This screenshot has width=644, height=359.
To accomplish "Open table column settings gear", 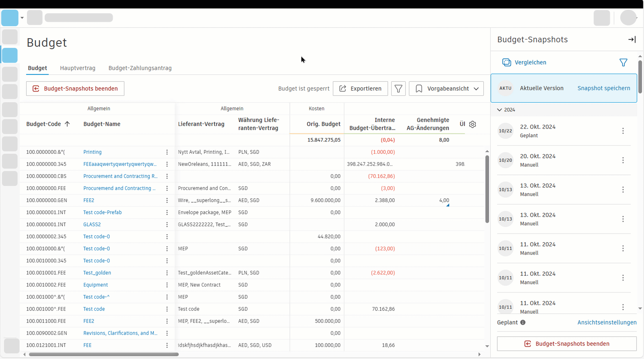I will (472, 124).
